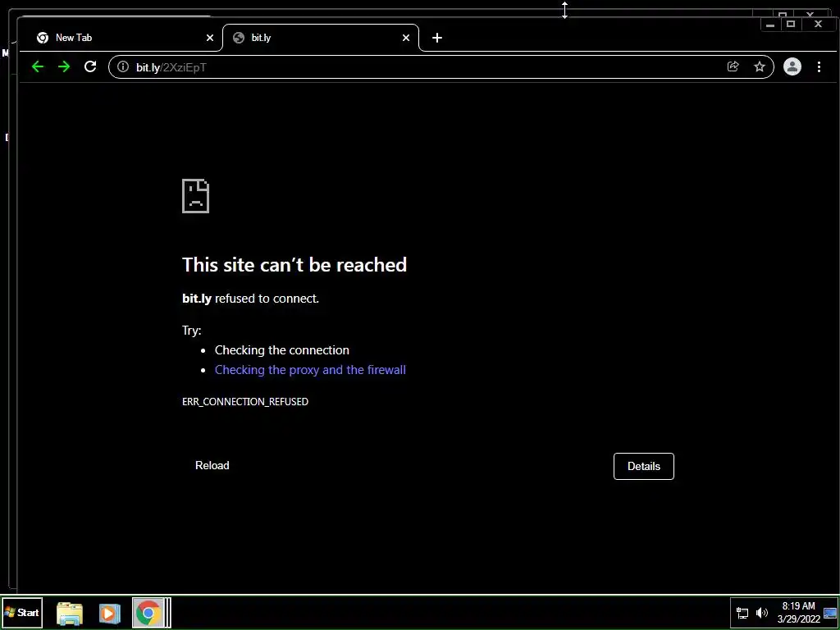Open Windows Media Player from taskbar
This screenshot has height=630, width=840.
pos(110,613)
